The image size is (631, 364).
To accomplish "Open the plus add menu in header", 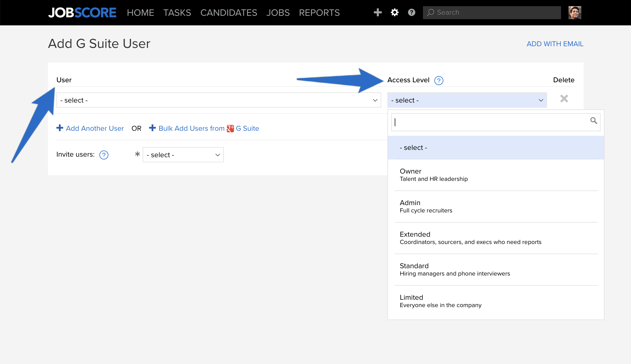I will (378, 12).
